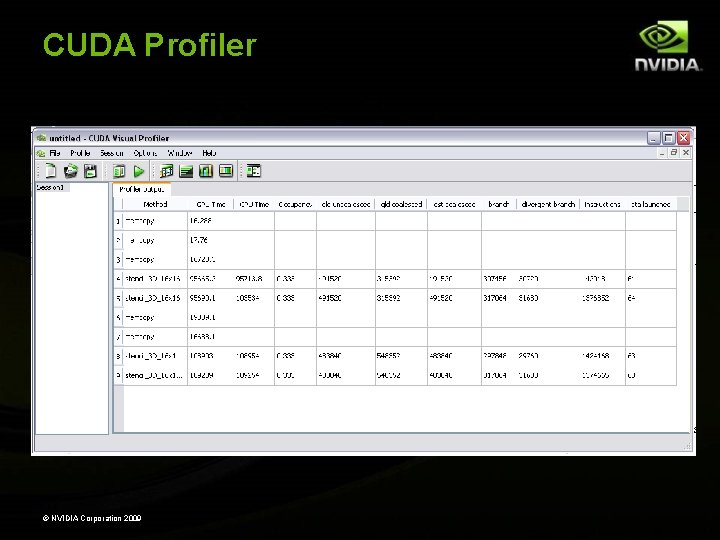This screenshot has width=720, height=540.
Task: Start profiling with green play arrow
Action: point(139,171)
